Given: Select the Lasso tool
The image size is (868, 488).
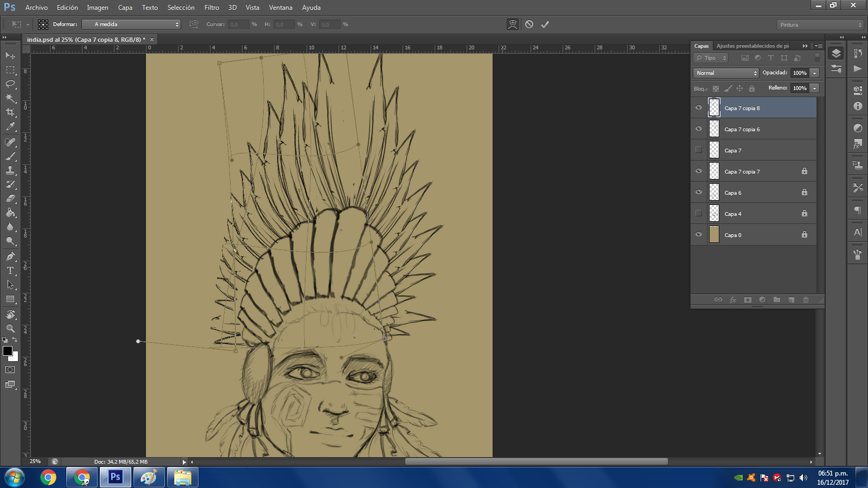Looking at the screenshot, I should point(10,84).
